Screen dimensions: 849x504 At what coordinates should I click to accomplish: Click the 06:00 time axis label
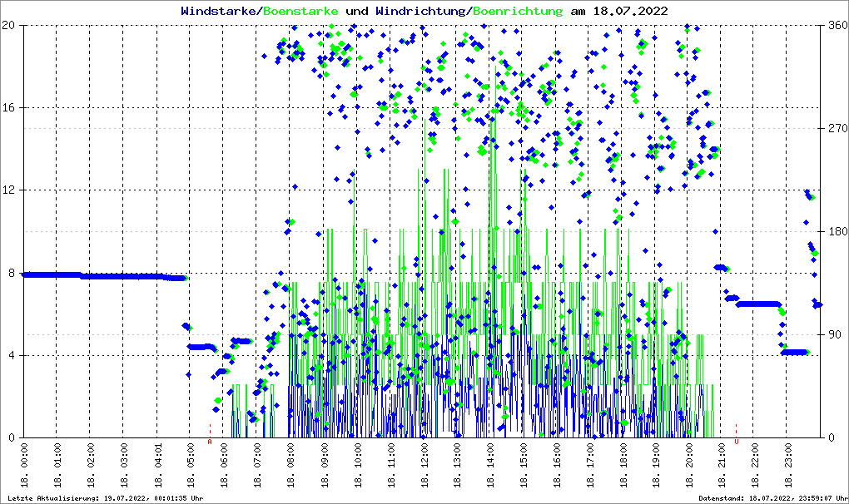[x=225, y=466]
